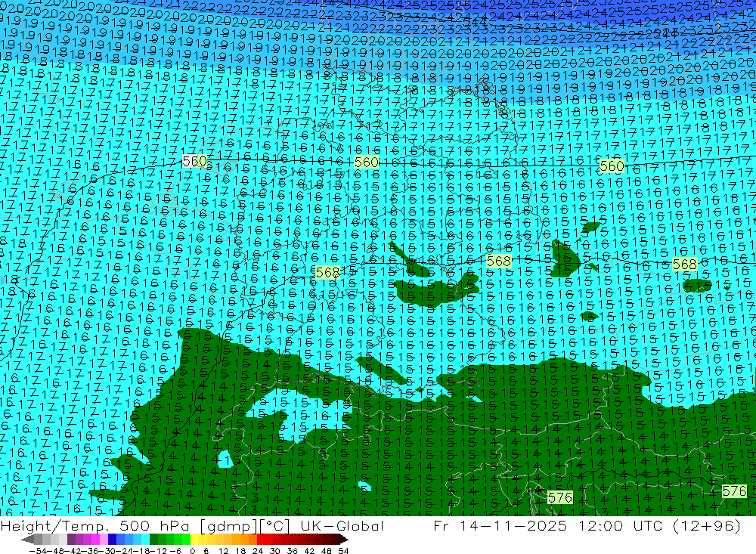The width and height of the screenshot is (756, 554).
Task: Click the date "14-11-2025"
Action: point(513,525)
